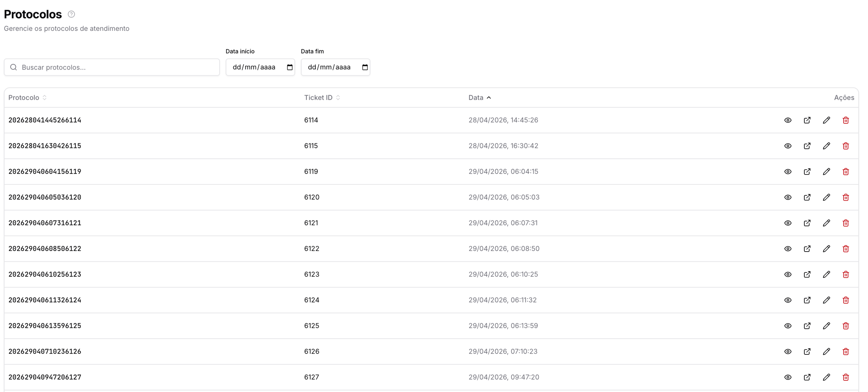868x392 pixels.
Task: Toggle sort arrow on Data column
Action: click(x=489, y=98)
